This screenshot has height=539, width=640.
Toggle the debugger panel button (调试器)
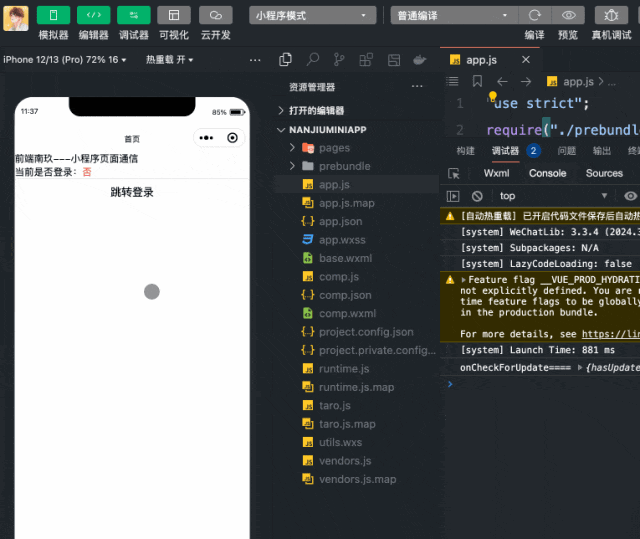pyautogui.click(x=134, y=15)
